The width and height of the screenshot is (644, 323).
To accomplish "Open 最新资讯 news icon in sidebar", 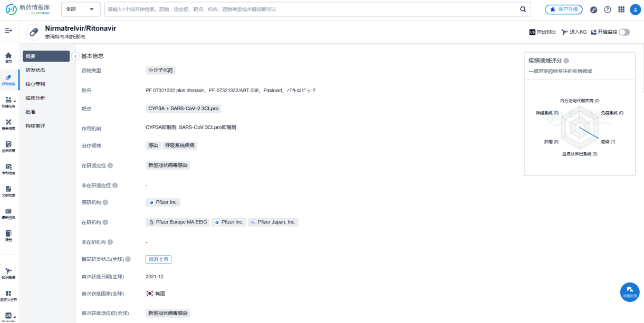I will [8, 212].
